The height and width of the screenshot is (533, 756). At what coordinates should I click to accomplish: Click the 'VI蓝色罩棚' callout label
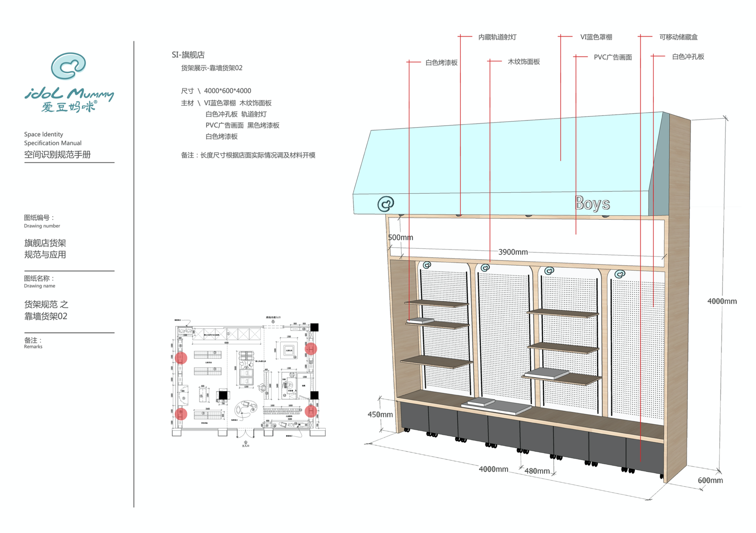[596, 37]
